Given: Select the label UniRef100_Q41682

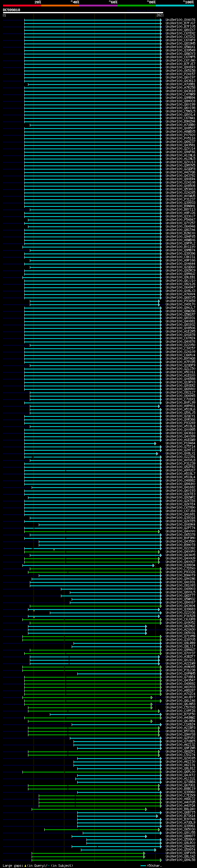Looking at the screenshot, I should (180, 487).
